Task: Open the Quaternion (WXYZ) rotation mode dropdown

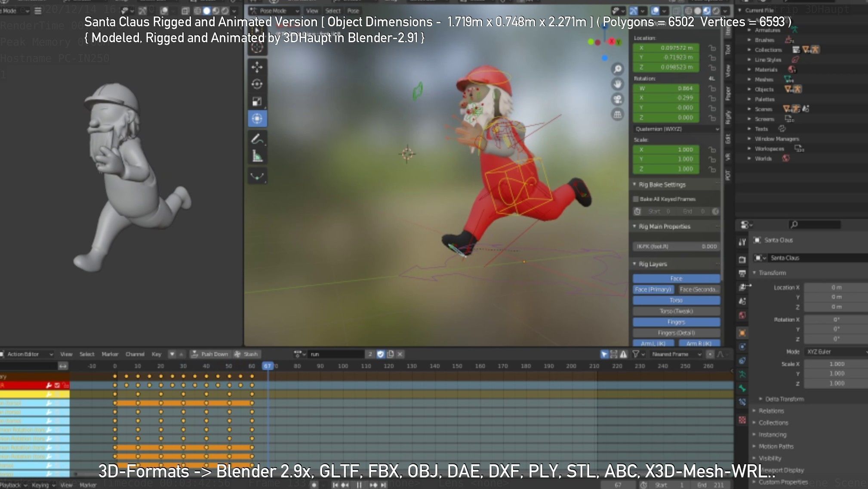Action: pyautogui.click(x=676, y=129)
